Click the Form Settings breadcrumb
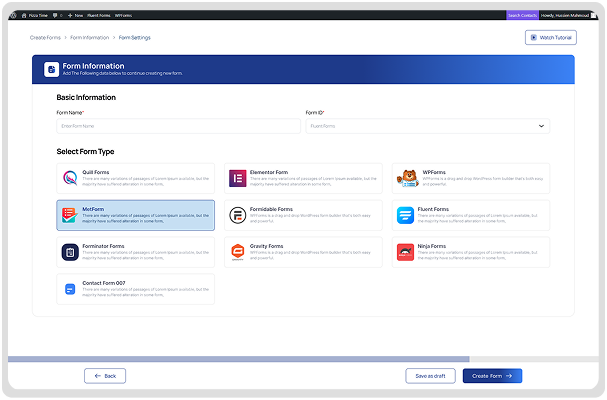This screenshot has height=400, width=607. (135, 38)
